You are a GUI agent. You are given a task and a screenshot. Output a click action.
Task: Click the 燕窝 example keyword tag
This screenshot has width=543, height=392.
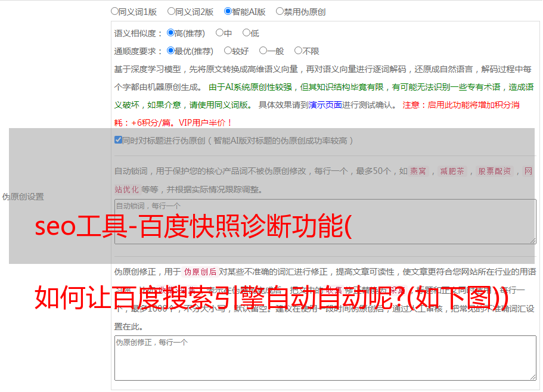[418, 171]
